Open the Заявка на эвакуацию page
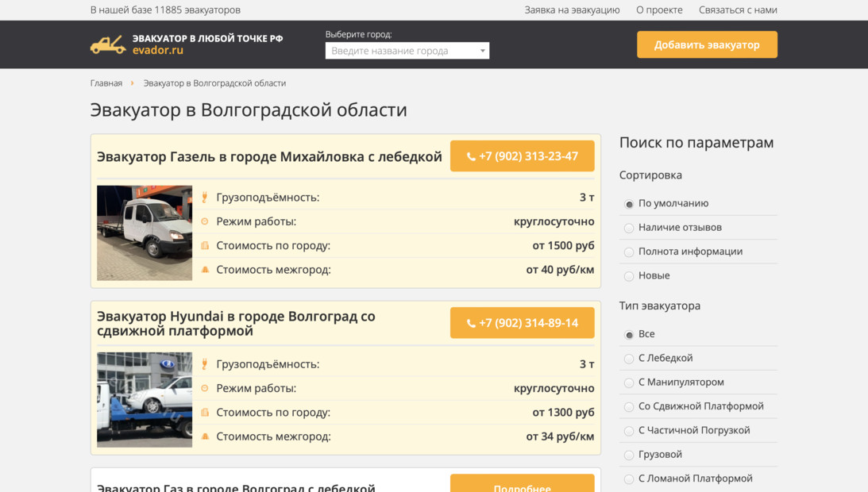 click(x=572, y=10)
